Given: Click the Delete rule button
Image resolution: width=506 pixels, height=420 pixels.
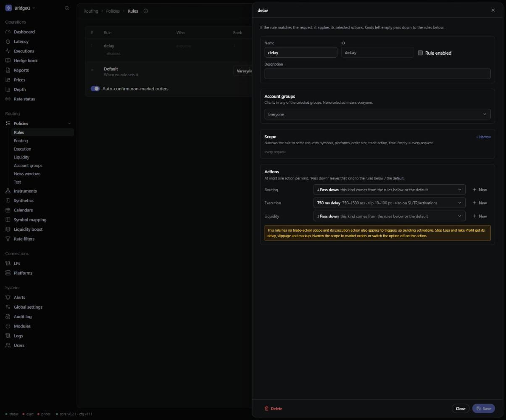Looking at the screenshot, I should (273, 409).
